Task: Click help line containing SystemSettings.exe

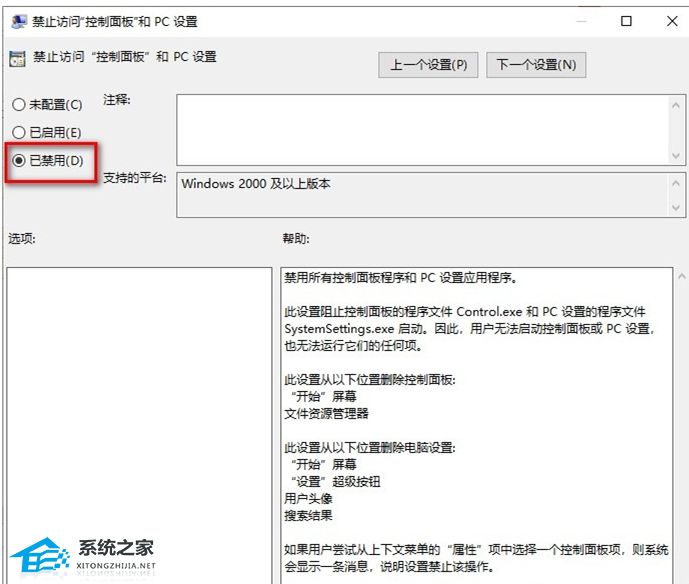Action: point(469,329)
